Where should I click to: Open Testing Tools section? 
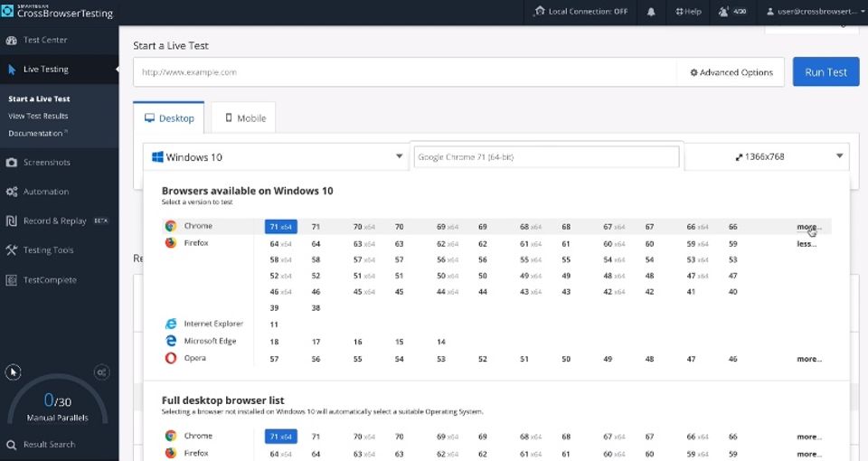point(48,250)
